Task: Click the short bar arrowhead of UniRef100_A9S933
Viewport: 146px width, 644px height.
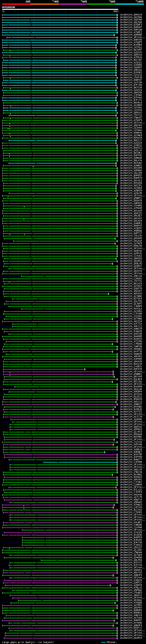Action: pyautogui.click(x=109, y=294)
